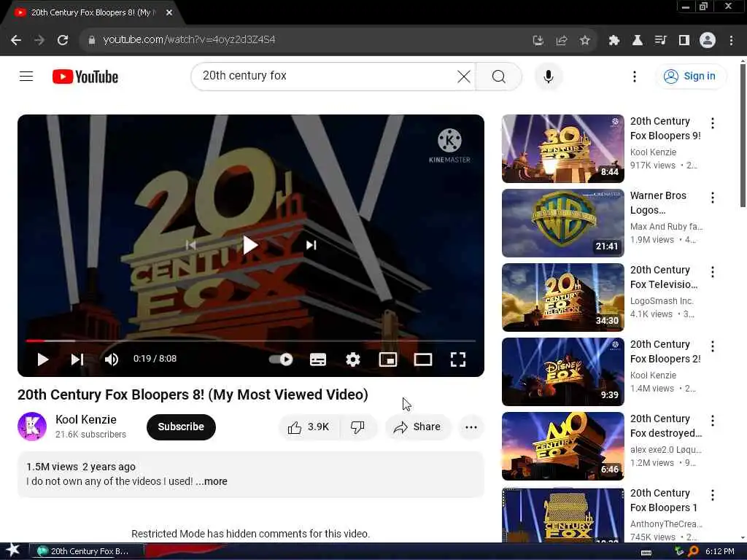Share this page from address bar

[x=561, y=41]
